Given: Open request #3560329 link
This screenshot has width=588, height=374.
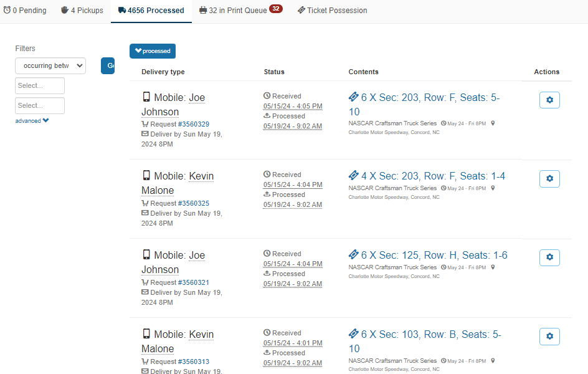Looking at the screenshot, I should [193, 124].
